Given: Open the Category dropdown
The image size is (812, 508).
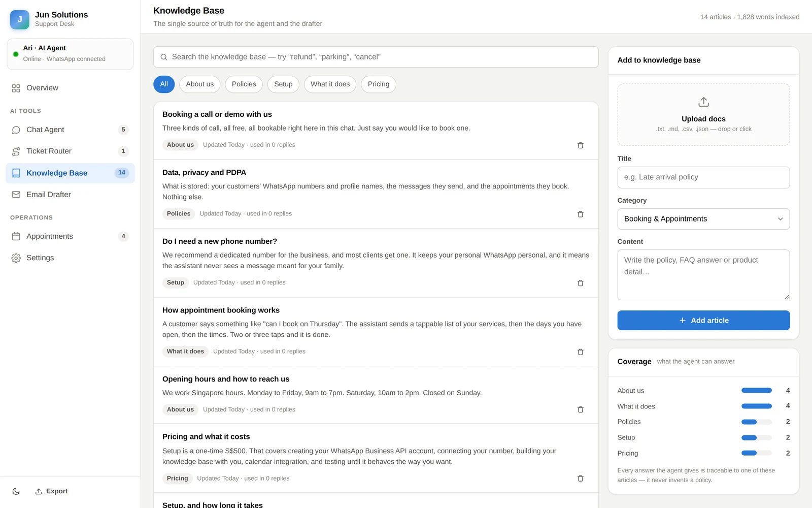Looking at the screenshot, I should (x=703, y=219).
